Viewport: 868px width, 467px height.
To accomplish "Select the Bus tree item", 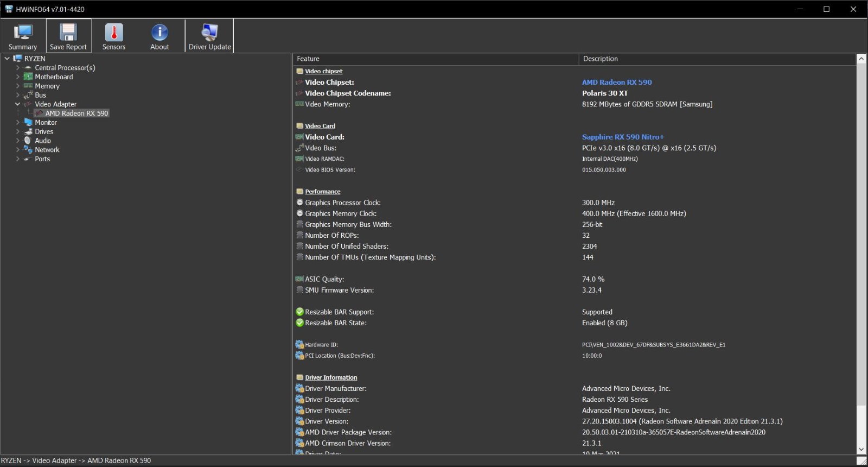I will point(41,95).
